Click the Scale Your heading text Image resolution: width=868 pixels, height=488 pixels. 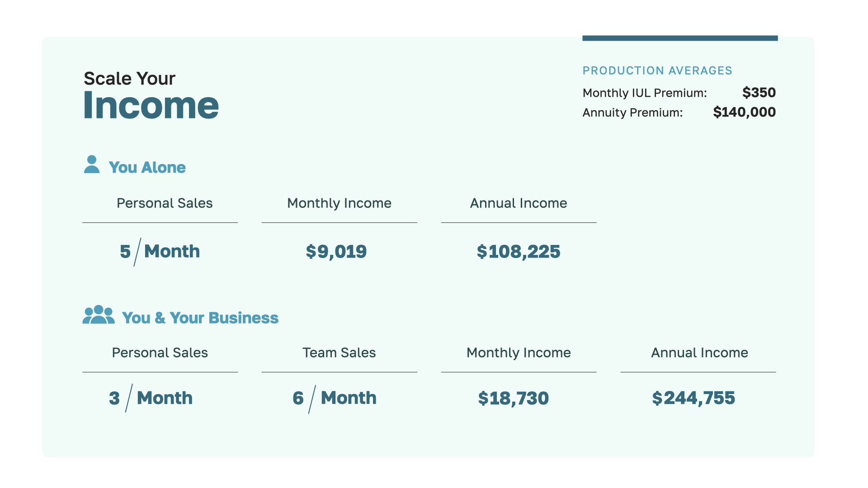(x=129, y=79)
